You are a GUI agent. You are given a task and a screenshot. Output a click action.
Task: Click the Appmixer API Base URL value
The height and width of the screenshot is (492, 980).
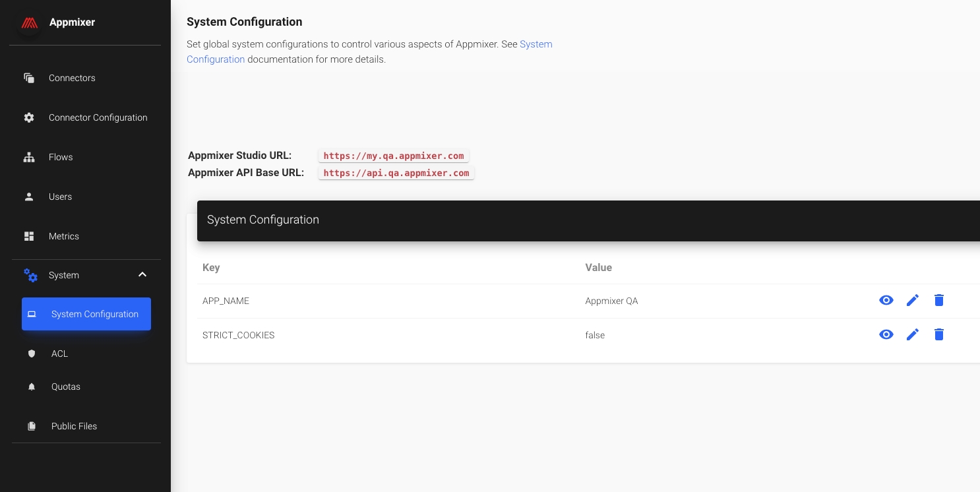coord(396,173)
